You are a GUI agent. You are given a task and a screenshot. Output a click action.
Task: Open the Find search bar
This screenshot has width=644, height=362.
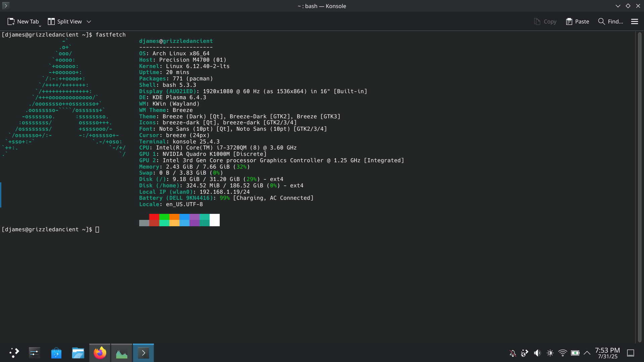click(610, 21)
